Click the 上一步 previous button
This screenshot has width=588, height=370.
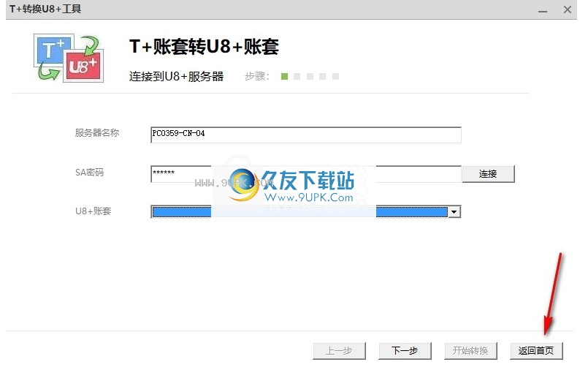click(339, 351)
